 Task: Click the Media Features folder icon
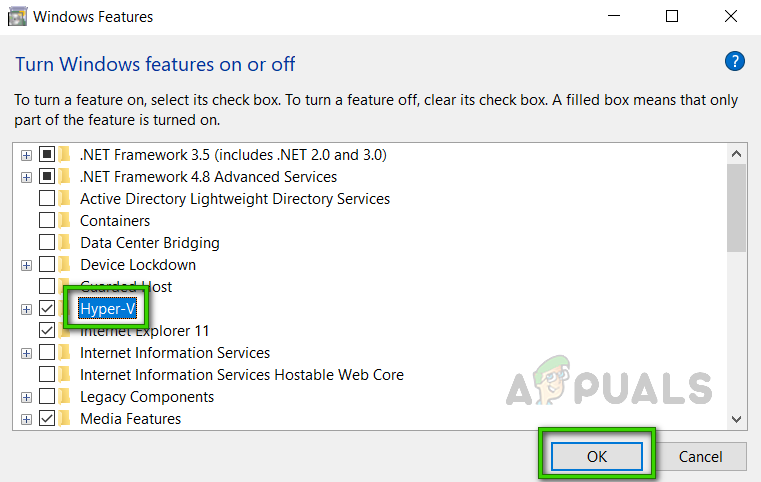click(x=66, y=419)
